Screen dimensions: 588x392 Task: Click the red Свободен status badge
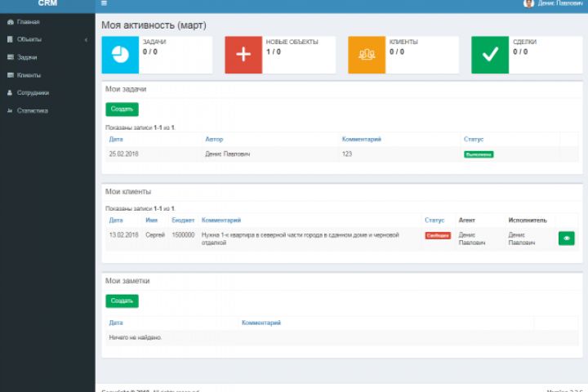pos(438,235)
